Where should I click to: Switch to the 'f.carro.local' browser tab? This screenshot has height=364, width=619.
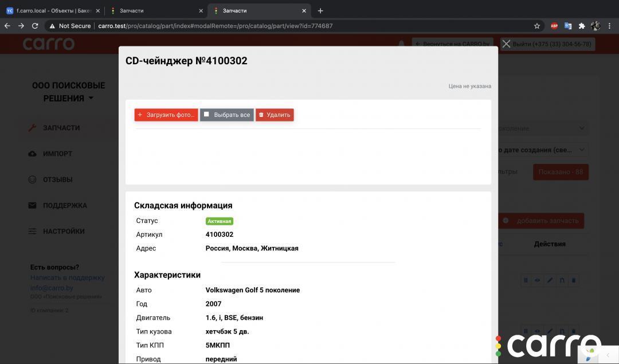point(52,10)
